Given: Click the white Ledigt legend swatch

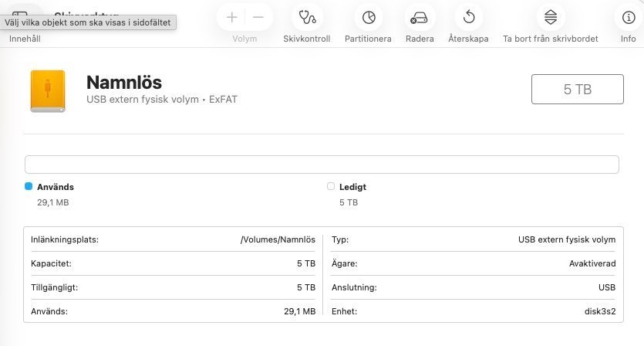Looking at the screenshot, I should coord(331,186).
